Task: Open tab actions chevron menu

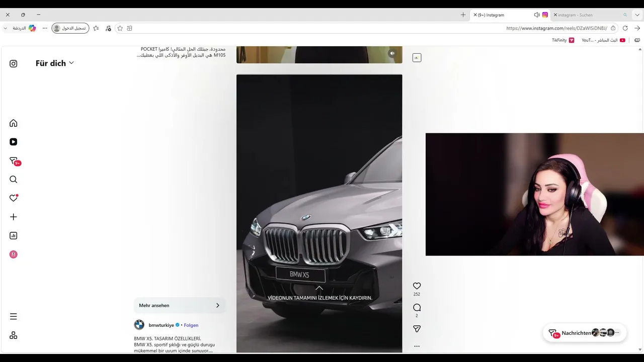Action: [637, 15]
